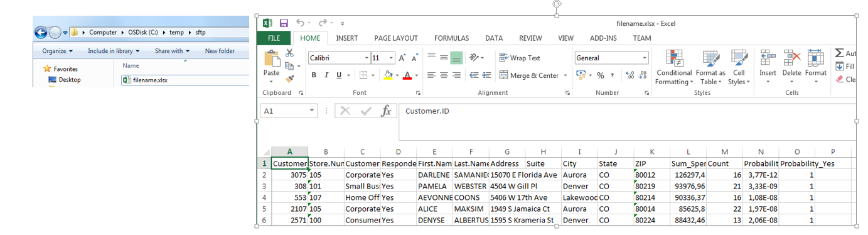Click the Back arrow in Explorer window
The image size is (868, 235).
click(41, 32)
